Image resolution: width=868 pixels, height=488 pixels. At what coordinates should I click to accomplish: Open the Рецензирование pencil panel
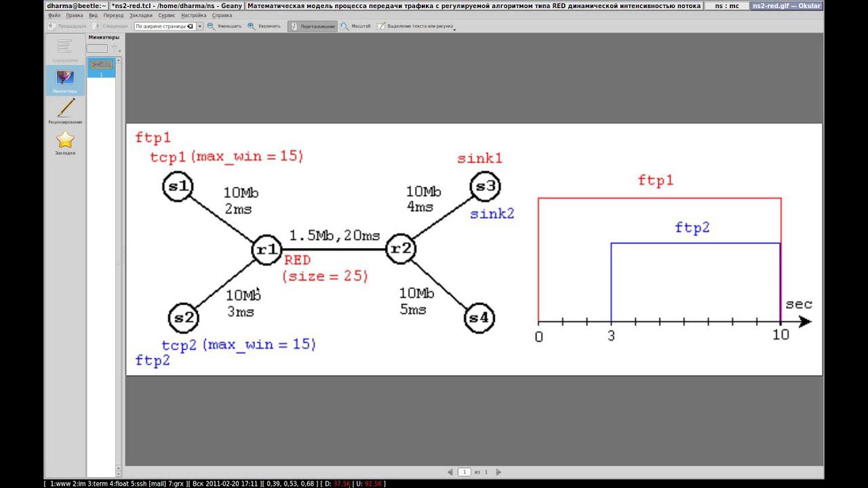click(65, 111)
